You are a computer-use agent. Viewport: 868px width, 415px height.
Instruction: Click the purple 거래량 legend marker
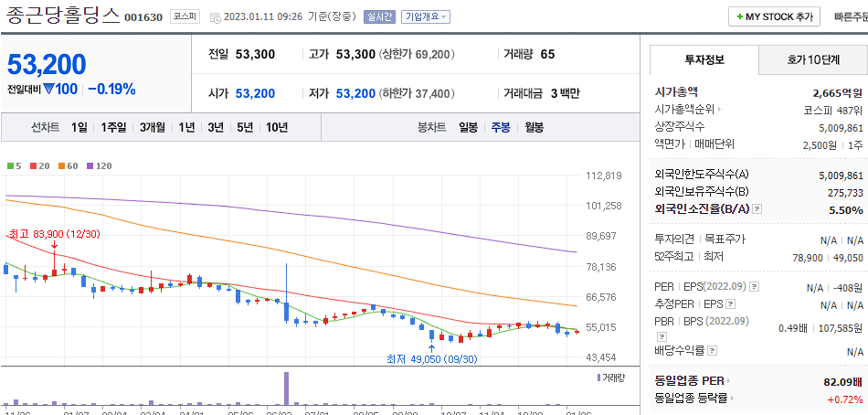[x=598, y=378]
